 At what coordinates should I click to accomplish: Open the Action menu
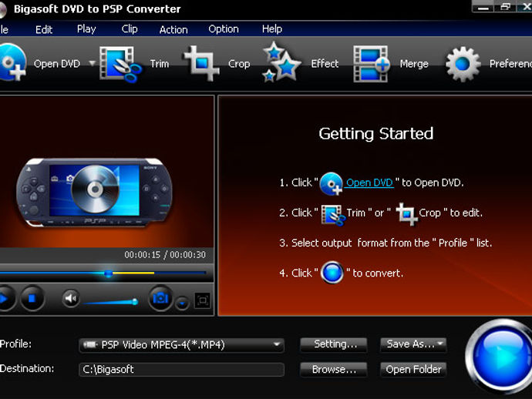(x=173, y=30)
